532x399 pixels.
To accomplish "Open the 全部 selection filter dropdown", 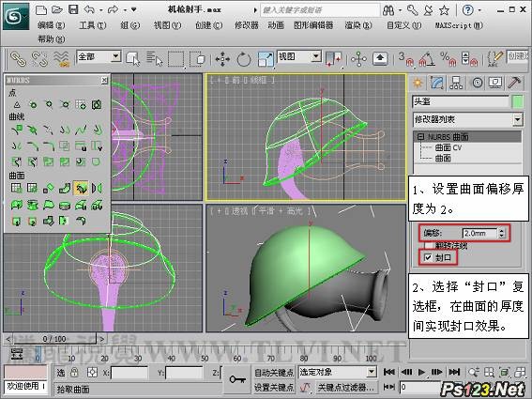I will [x=99, y=56].
